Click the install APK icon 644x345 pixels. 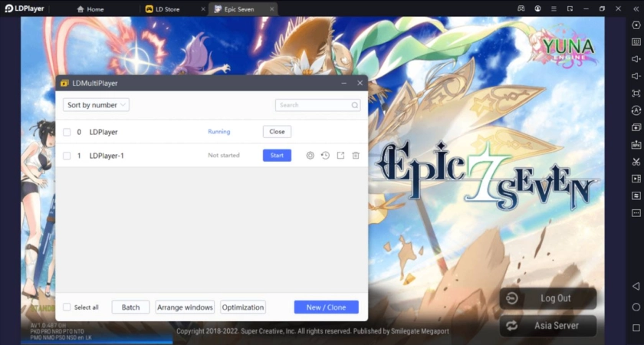point(636,145)
